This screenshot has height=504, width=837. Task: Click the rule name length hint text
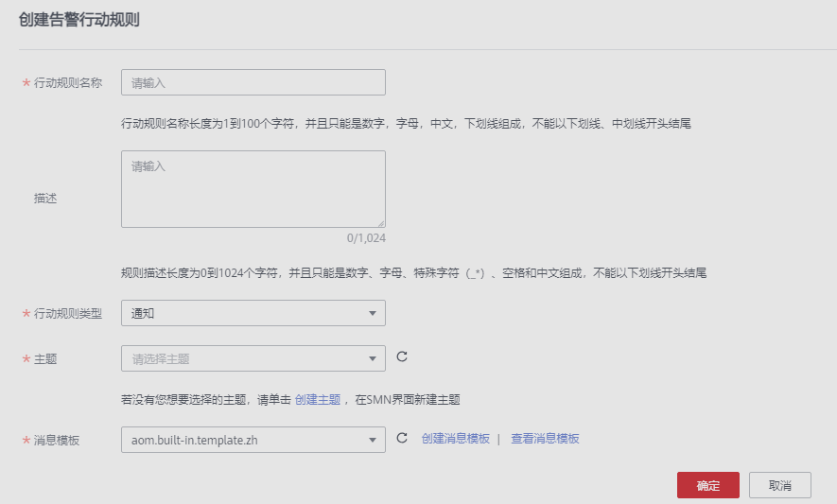point(406,124)
